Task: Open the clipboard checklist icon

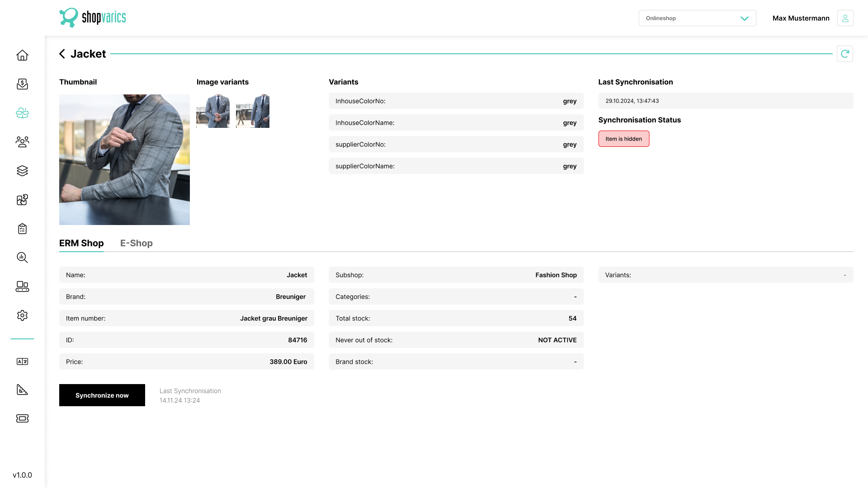Action: tap(22, 229)
